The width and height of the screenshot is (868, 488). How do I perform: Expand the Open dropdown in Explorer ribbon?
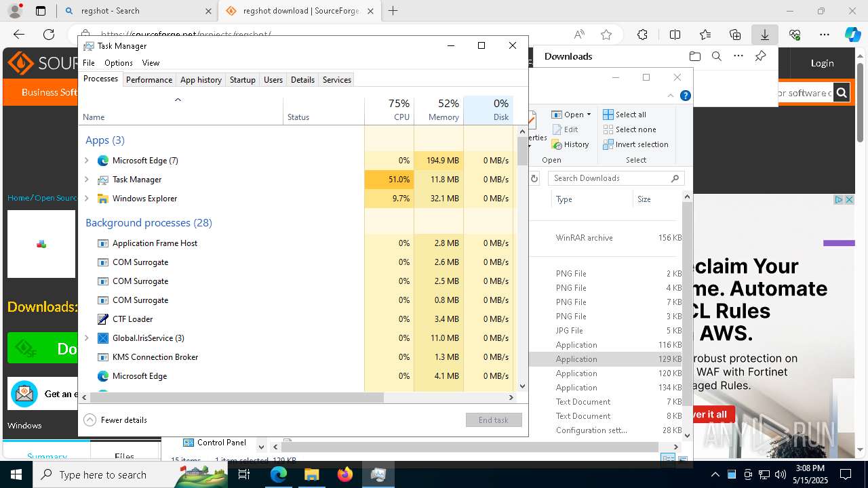point(589,115)
